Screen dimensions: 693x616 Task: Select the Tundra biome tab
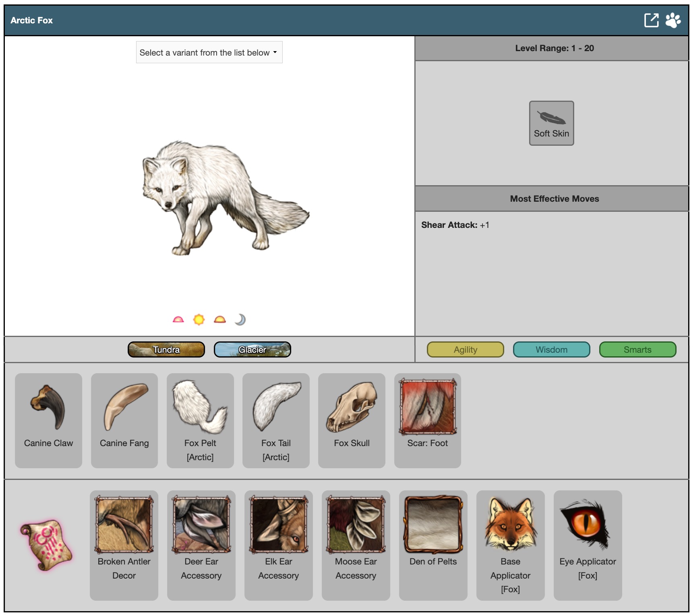[x=166, y=349]
